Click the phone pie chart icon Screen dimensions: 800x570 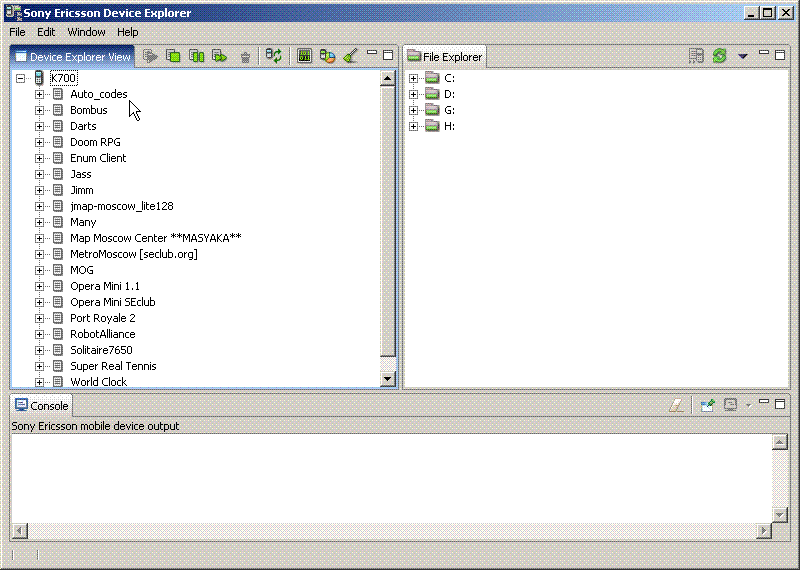327,56
